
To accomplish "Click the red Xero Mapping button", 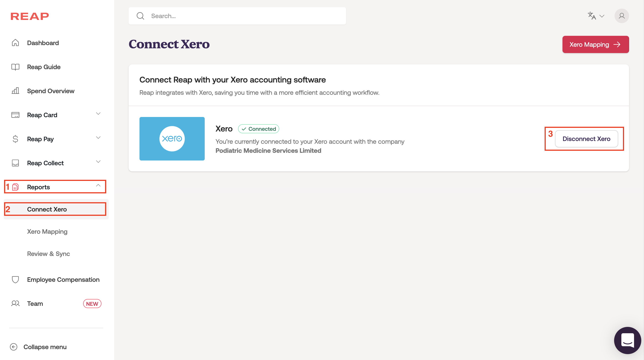I will pos(595,45).
